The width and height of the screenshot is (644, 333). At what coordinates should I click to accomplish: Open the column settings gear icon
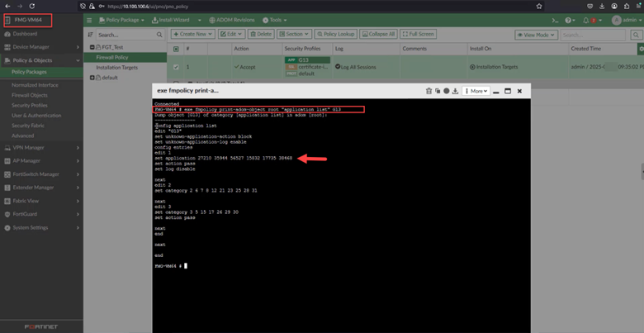tap(641, 49)
